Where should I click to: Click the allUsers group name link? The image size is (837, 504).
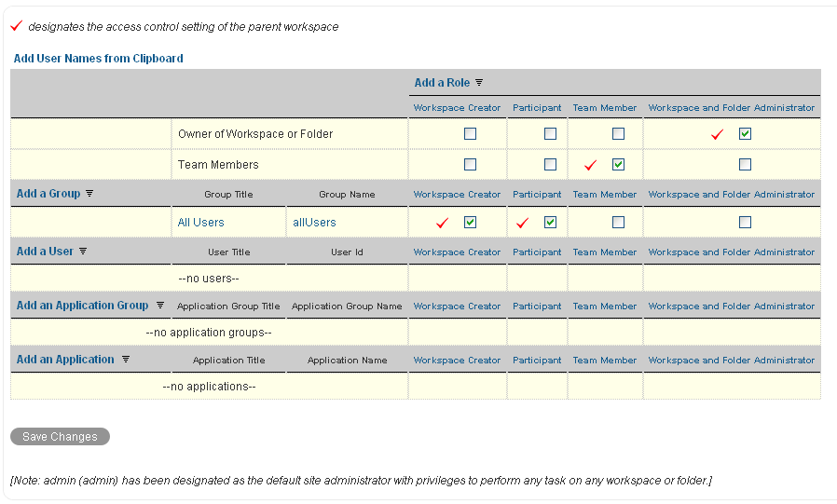click(x=314, y=223)
